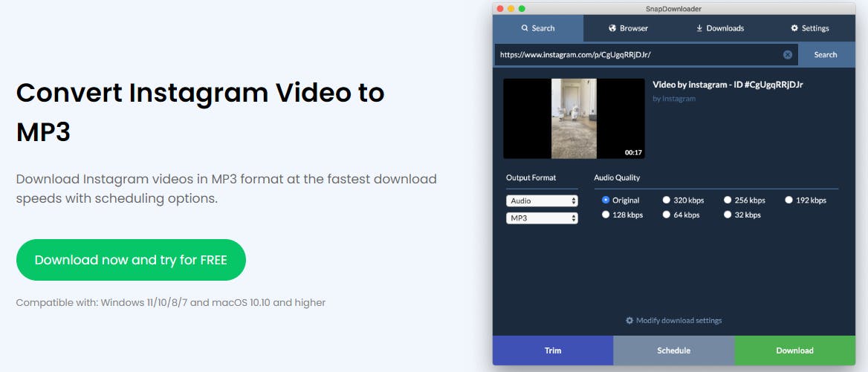The height and width of the screenshot is (372, 868).
Task: Click the Search button next to URL
Action: [x=826, y=55]
